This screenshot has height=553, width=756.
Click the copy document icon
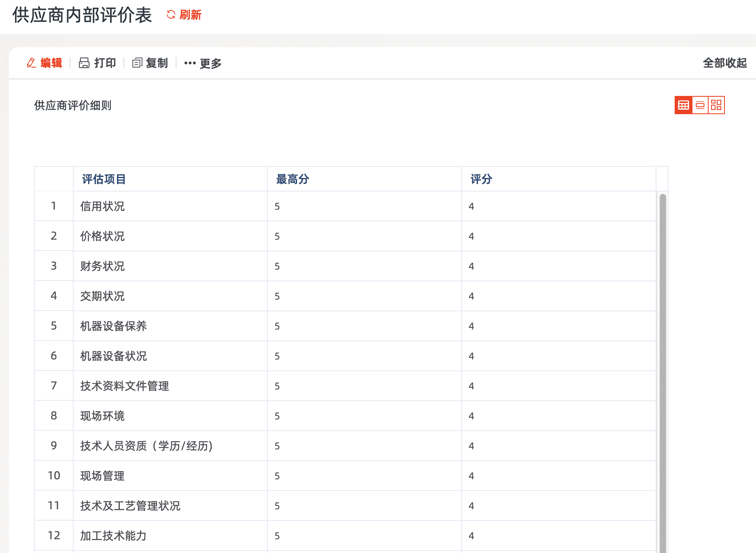point(137,63)
